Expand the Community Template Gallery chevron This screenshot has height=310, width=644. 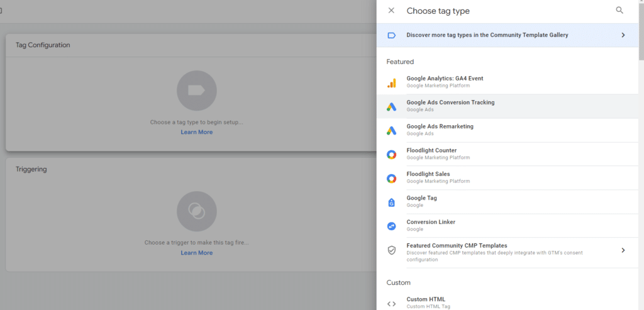point(623,35)
